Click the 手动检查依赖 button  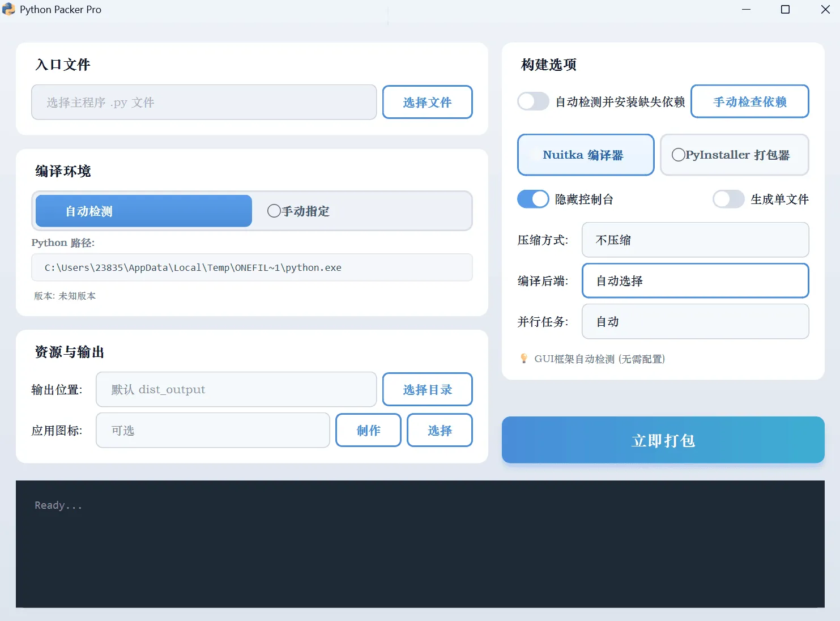749,101
